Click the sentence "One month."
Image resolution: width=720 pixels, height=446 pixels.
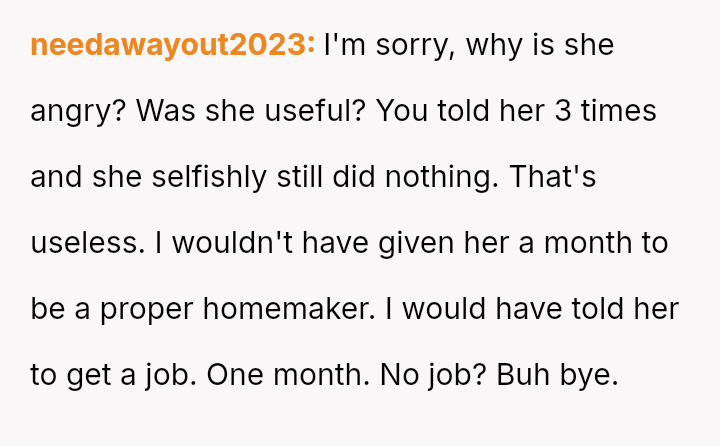pyautogui.click(x=288, y=375)
